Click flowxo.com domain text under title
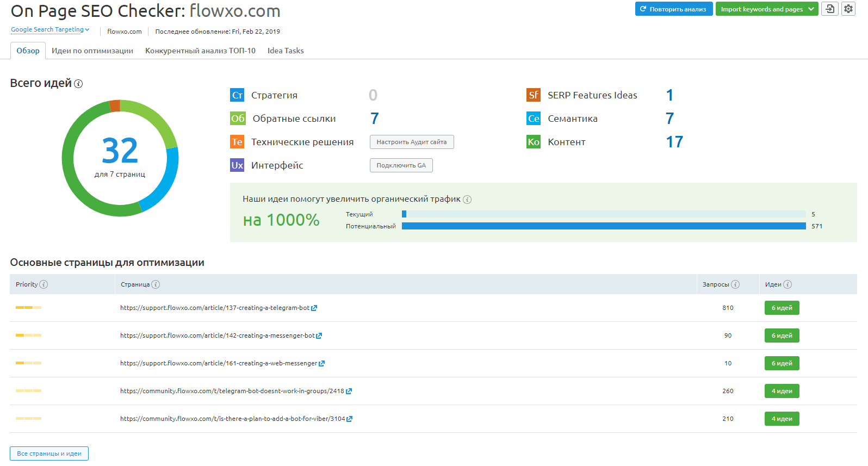Viewport: 868px width, 466px height. (125, 32)
